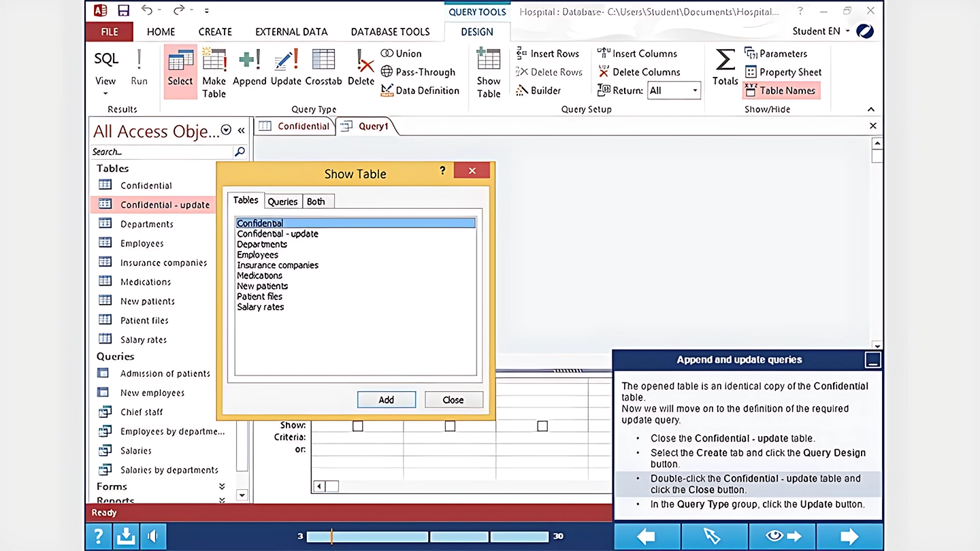Choose the Crosstab query type
This screenshot has width=980, height=551.
coord(323,68)
